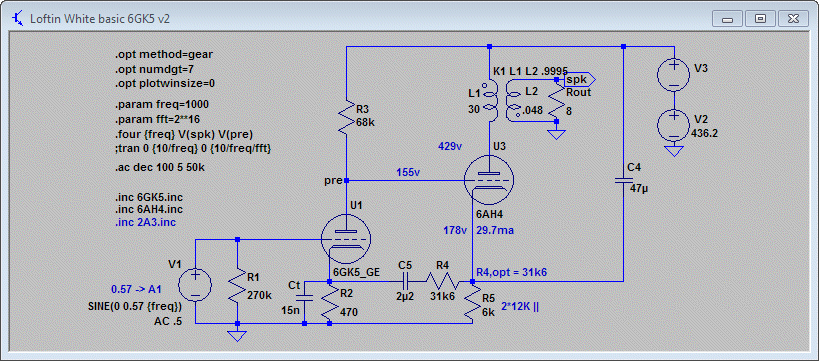Click the '.inc 6AH4.inc' directive

coord(148,209)
